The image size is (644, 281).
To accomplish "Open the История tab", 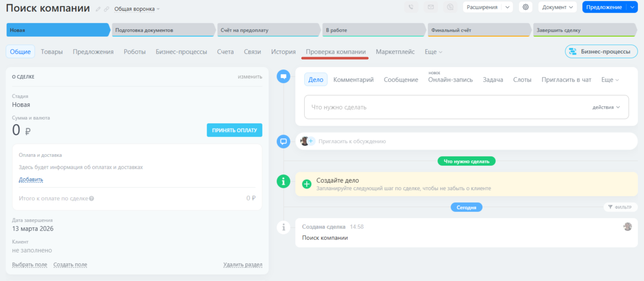I will [283, 52].
